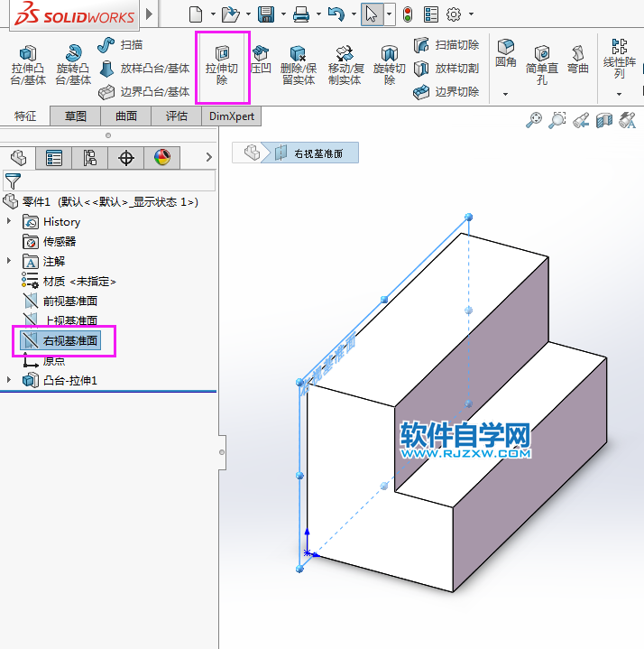644x649 pixels.
Task: Select the Boundary Boss/Base (边界凸台/基体) tool
Action: (144, 92)
